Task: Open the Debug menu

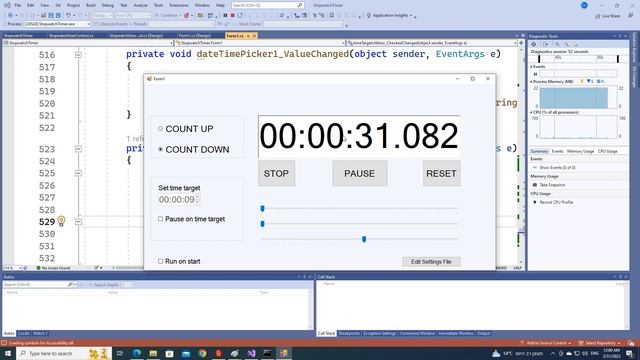Action: tap(108, 5)
